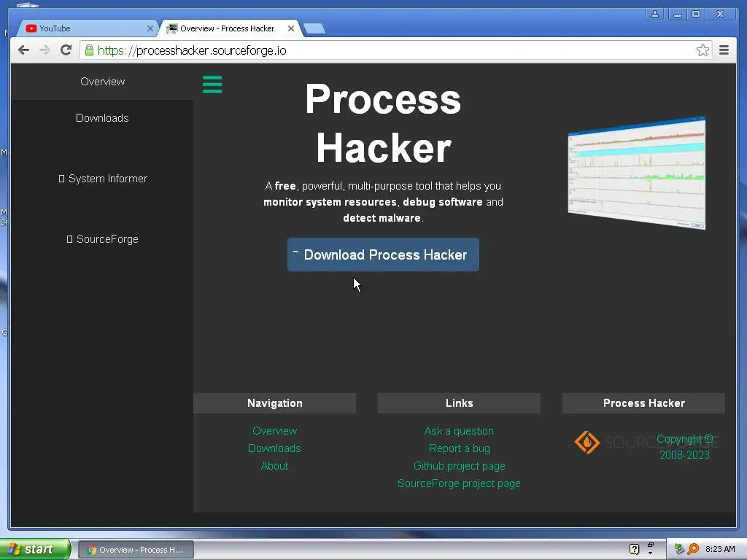This screenshot has width=747, height=560.
Task: Open the Chrome menu icon
Action: point(724,50)
